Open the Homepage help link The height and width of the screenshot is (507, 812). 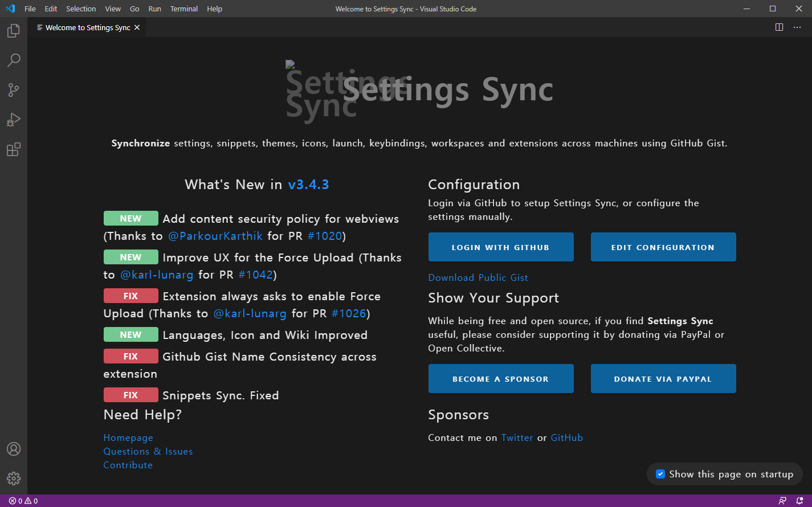tap(128, 438)
